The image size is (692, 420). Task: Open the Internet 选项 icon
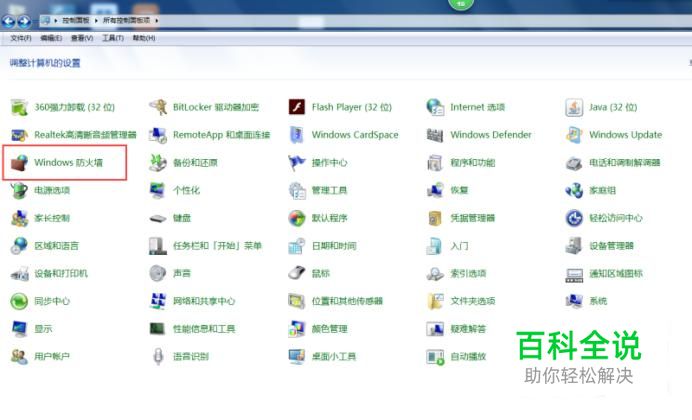pos(435,107)
